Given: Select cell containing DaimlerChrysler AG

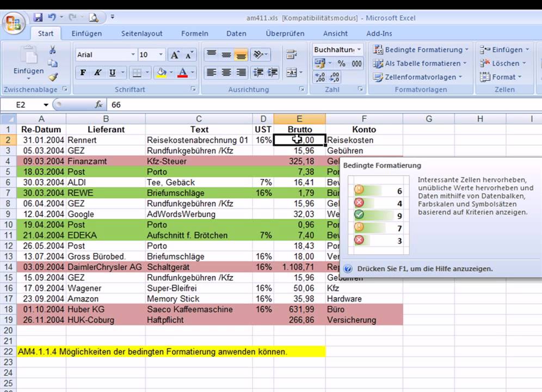Looking at the screenshot, I should [x=106, y=267].
